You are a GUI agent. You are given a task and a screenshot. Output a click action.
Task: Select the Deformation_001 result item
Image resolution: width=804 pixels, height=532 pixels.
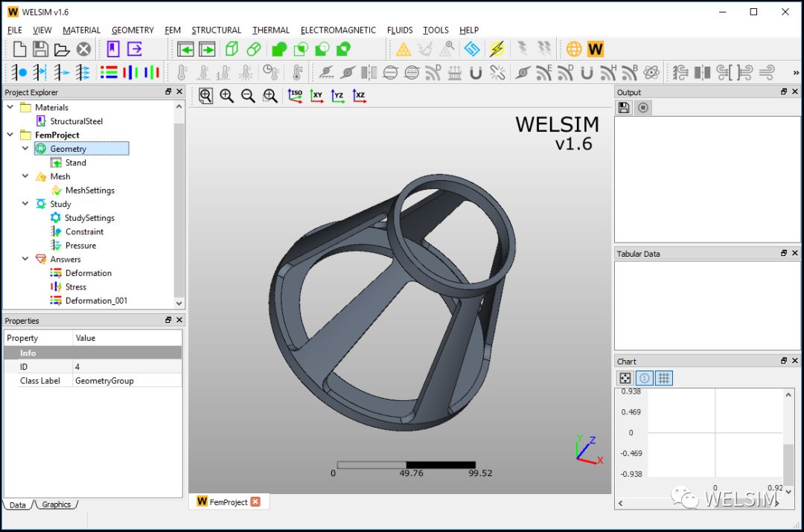pos(96,301)
